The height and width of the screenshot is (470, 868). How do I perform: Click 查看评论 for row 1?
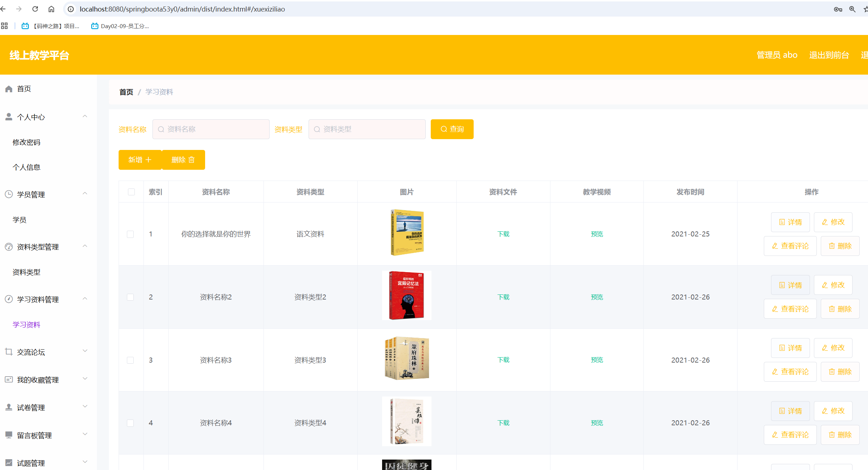pos(790,246)
